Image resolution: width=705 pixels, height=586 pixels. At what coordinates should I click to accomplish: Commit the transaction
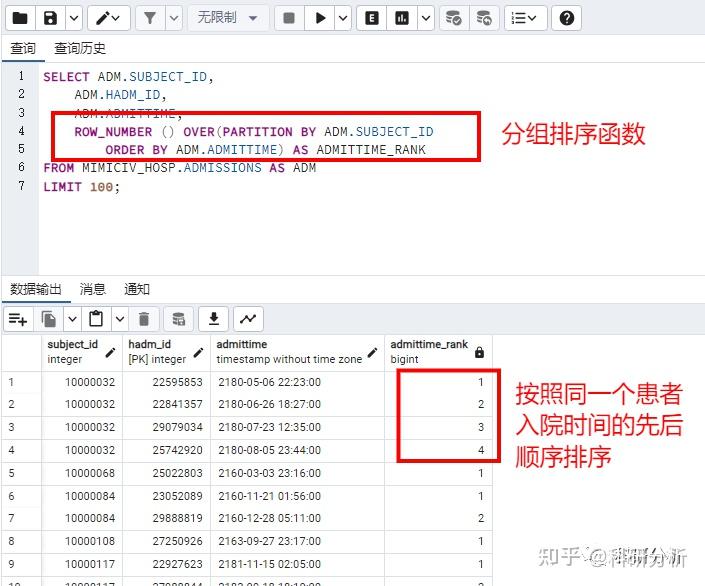[x=453, y=18]
